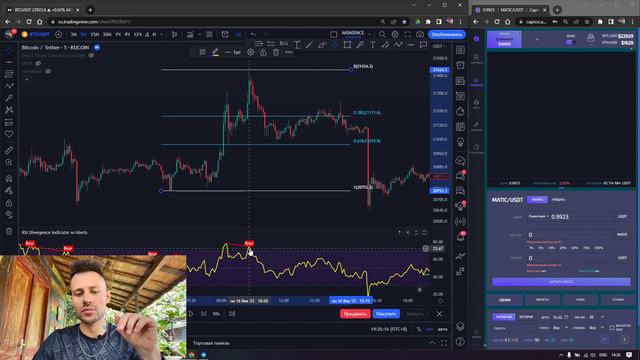Toggle bar replay mode in top toolbar
The image size is (640, 360).
(238, 35)
